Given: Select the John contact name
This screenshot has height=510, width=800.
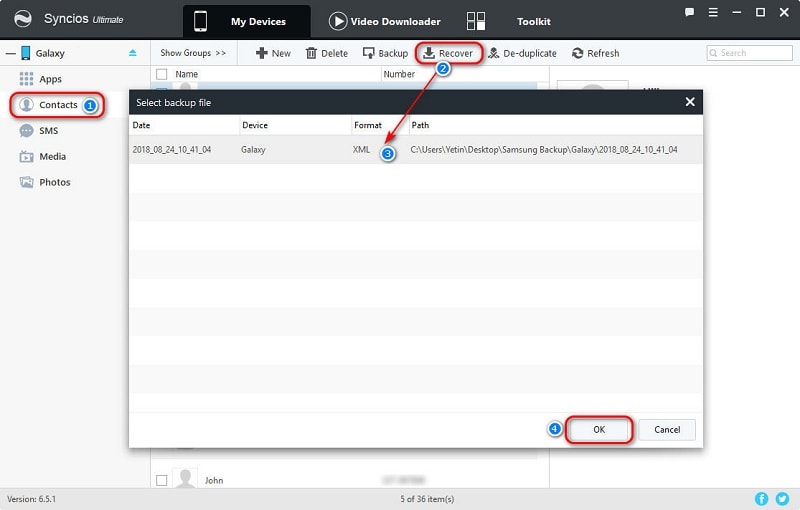Looking at the screenshot, I should [214, 480].
